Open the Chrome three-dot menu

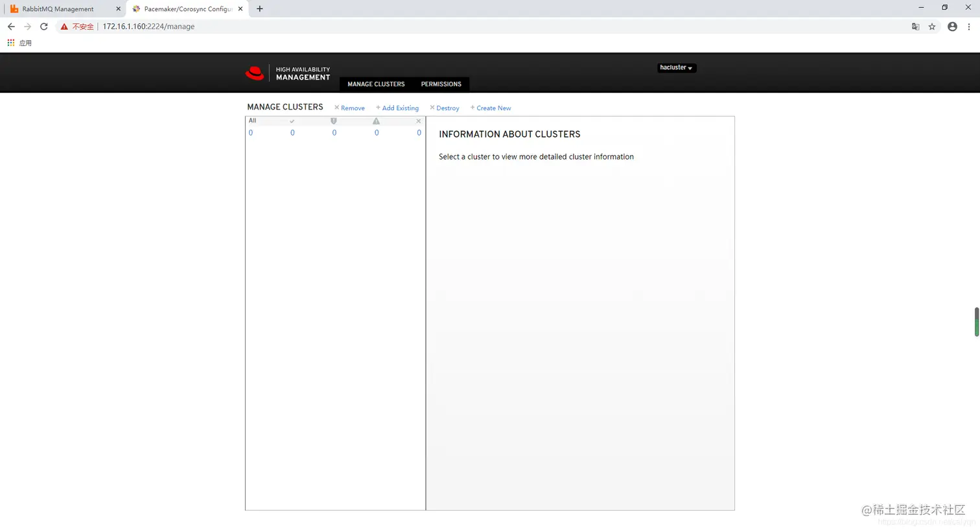click(969, 27)
